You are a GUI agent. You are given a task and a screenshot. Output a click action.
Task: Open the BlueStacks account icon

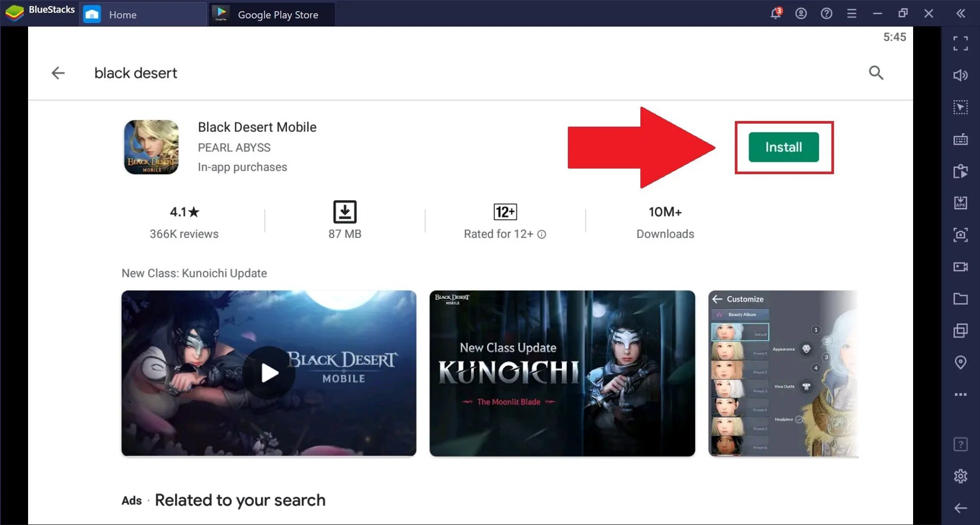pyautogui.click(x=801, y=13)
